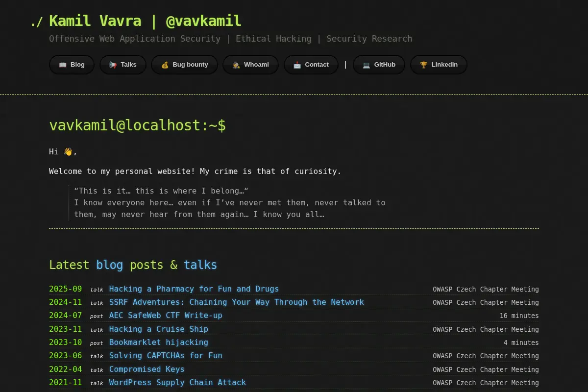Click the laptop icon in GitHub button
The width and height of the screenshot is (588, 392).
367,65
